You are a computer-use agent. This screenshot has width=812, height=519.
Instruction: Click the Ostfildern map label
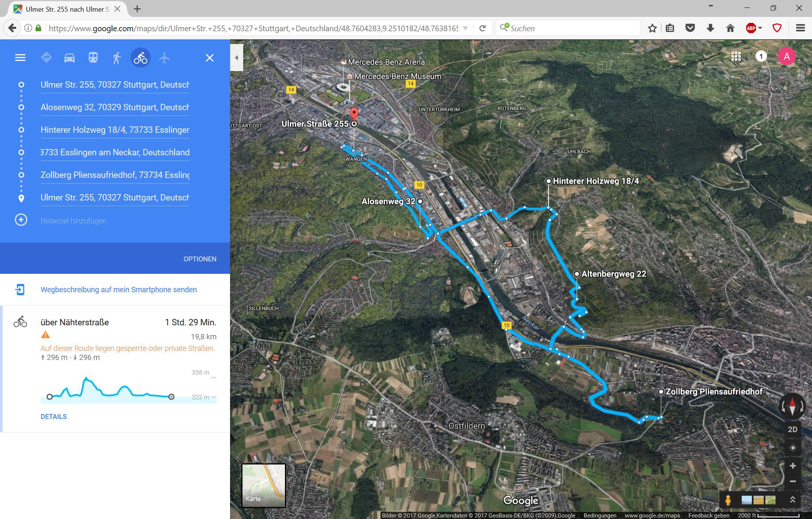point(467,426)
